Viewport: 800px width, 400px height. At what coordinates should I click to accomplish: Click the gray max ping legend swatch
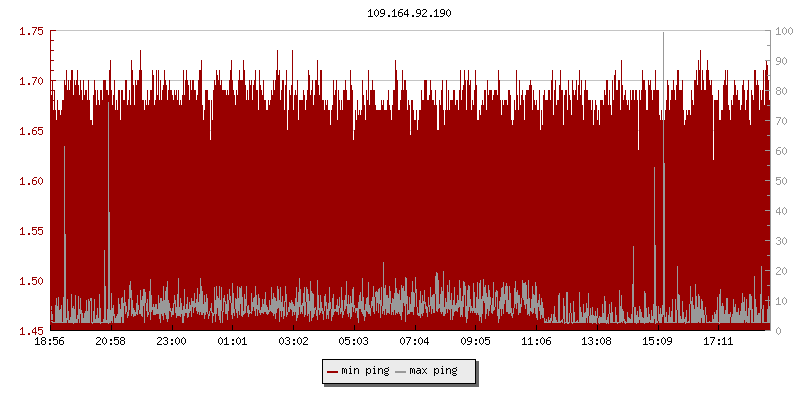coord(401,372)
